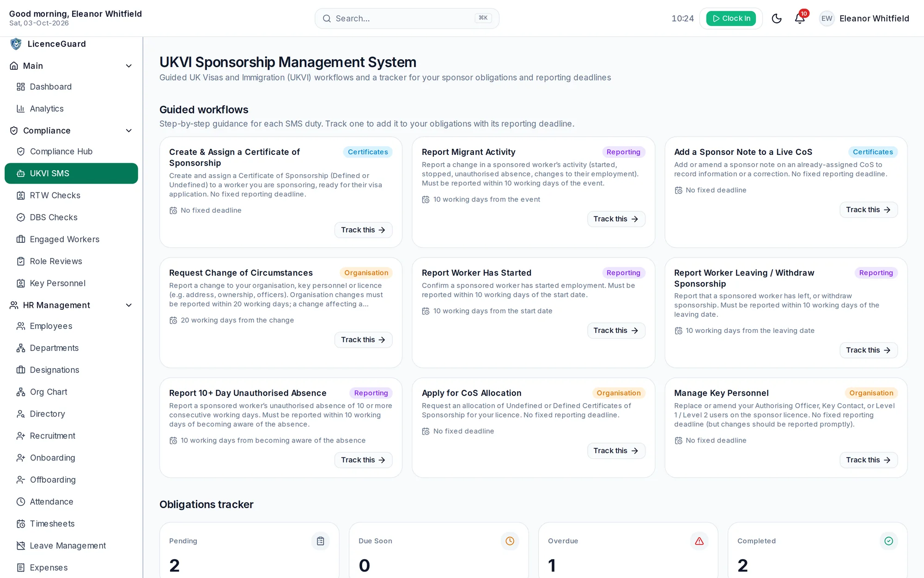The image size is (924, 578).
Task: Select UKVI SMS menu item
Action: tap(71, 173)
